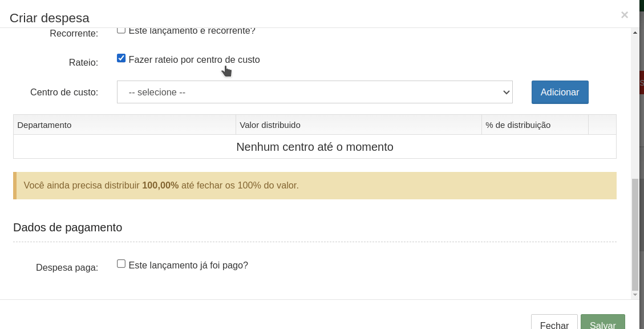This screenshot has height=329, width=644.
Task: Click the Fazer rateio por centro de custo label
Action: coord(194,59)
